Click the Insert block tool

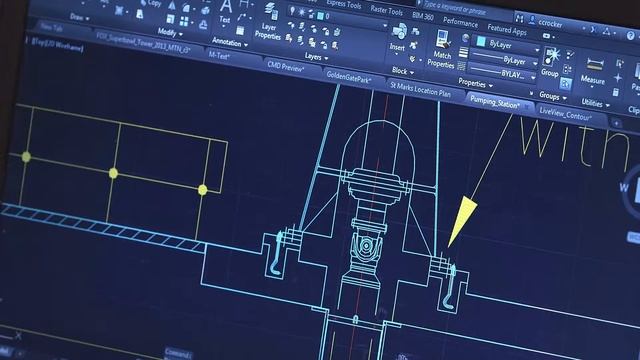click(x=398, y=37)
